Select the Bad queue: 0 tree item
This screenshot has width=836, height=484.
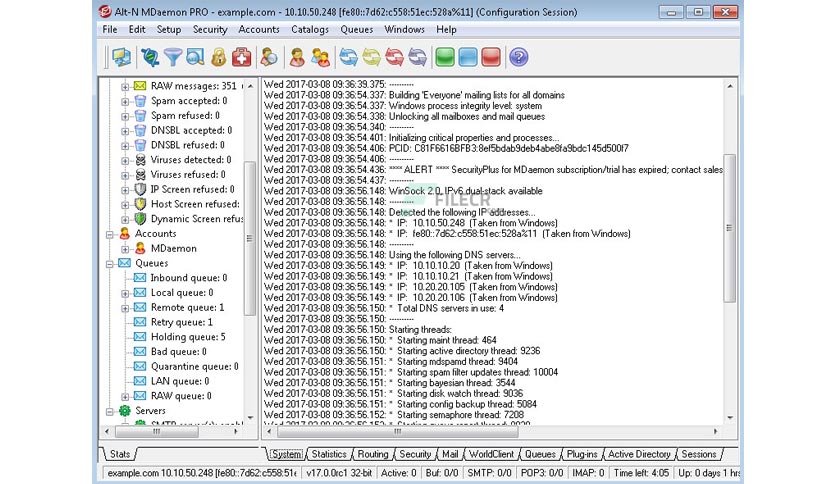179,352
